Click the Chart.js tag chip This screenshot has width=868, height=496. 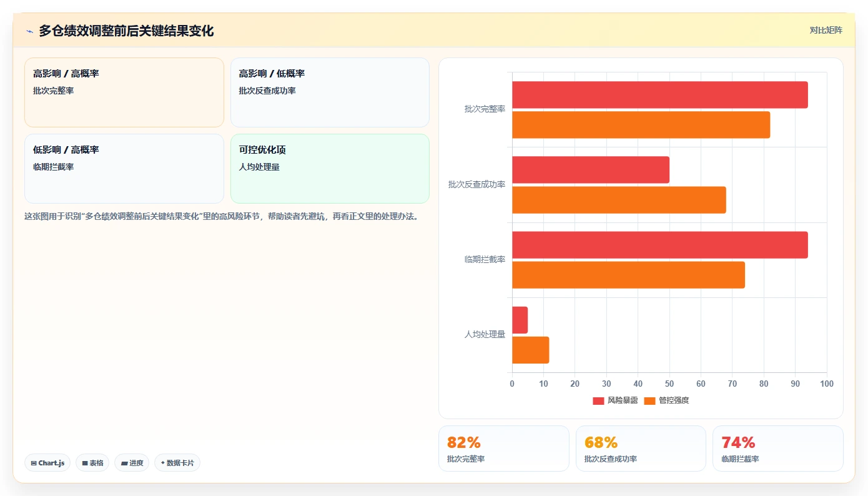tap(47, 463)
